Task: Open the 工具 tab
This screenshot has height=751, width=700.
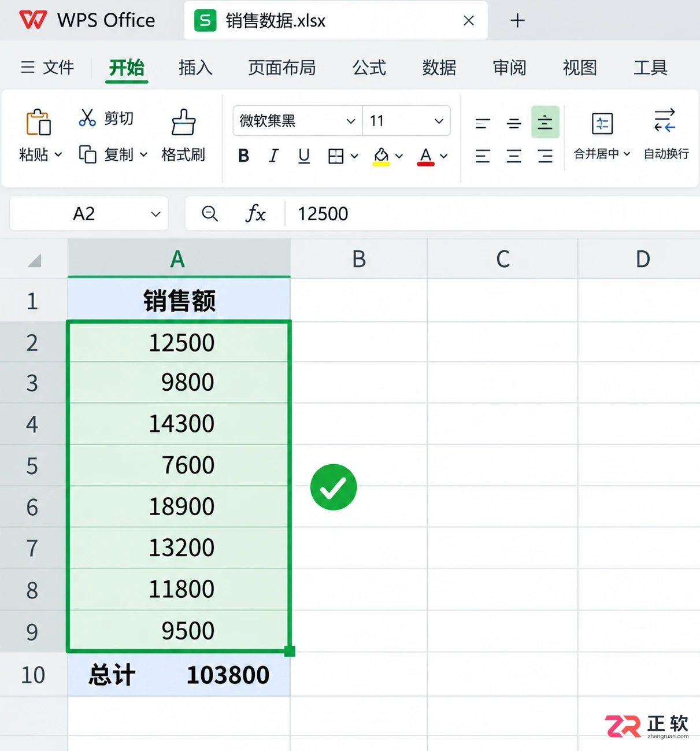Action: 650,68
